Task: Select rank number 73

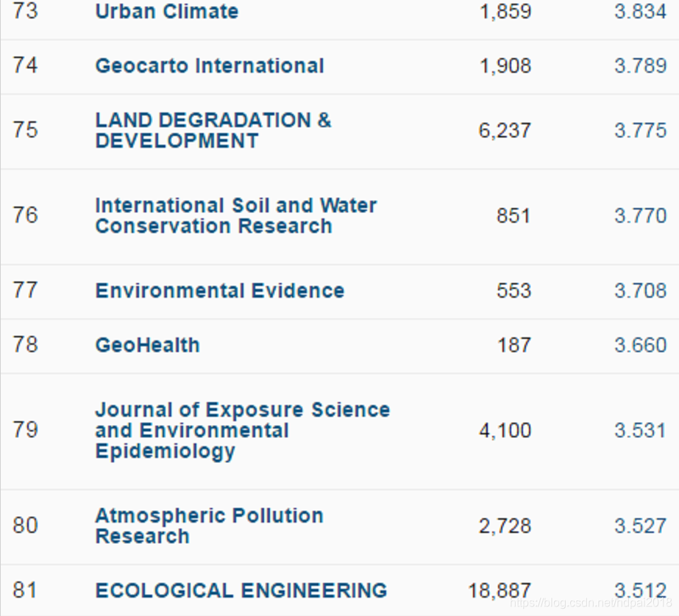Action: [26, 11]
